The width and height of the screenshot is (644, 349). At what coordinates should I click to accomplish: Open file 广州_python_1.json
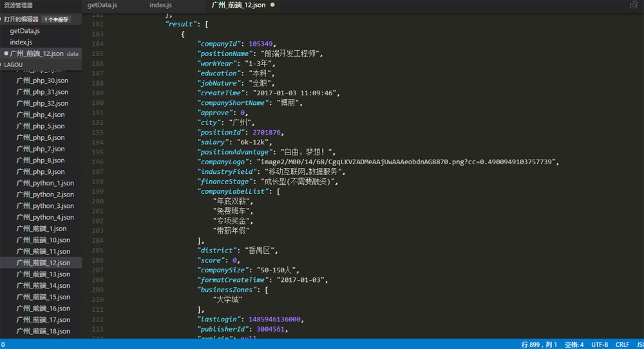[x=45, y=183]
